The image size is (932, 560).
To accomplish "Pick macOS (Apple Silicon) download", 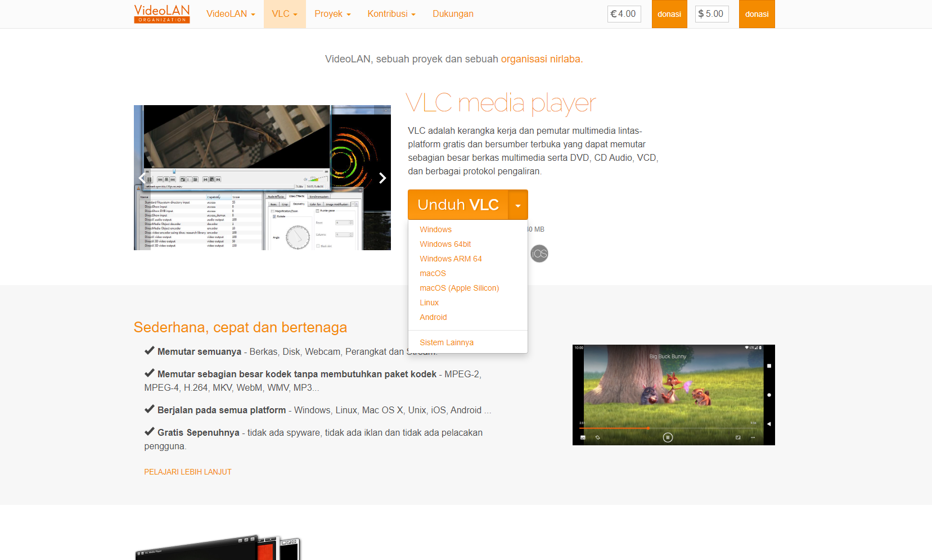I will click(459, 288).
